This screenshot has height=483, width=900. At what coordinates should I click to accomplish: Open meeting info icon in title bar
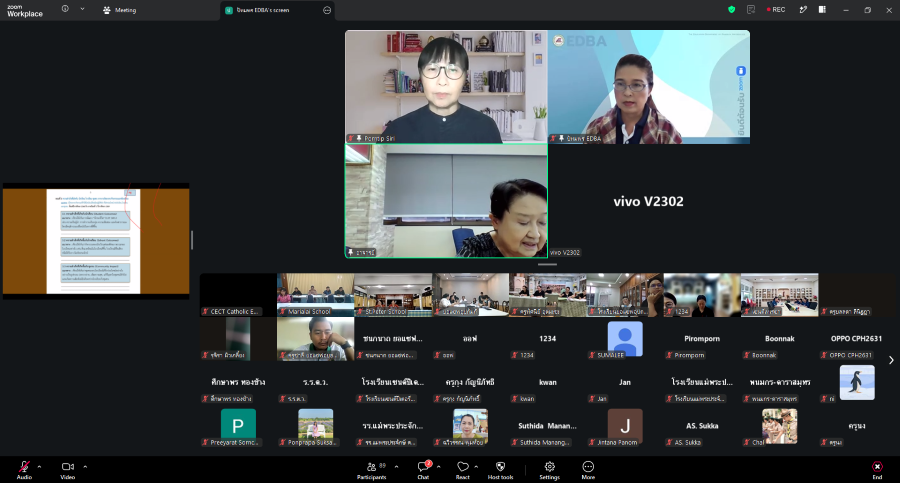(65, 9)
